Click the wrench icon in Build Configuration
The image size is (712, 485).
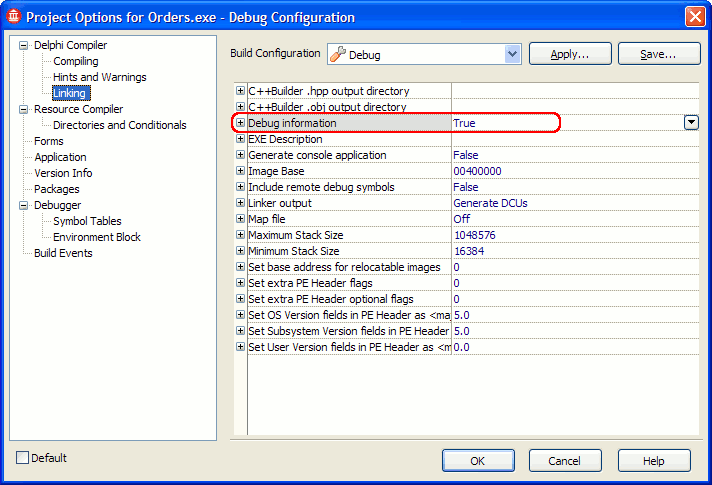click(337, 54)
